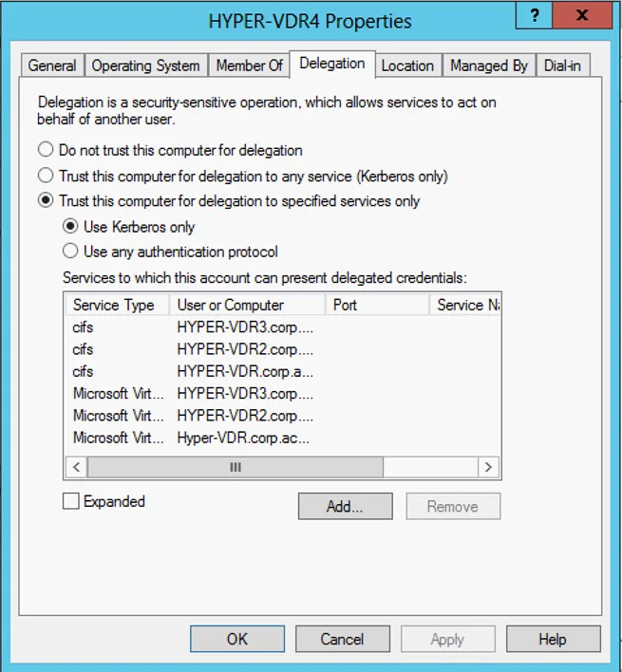
Task: Click the left scroll arrow of services list
Action: [77, 467]
